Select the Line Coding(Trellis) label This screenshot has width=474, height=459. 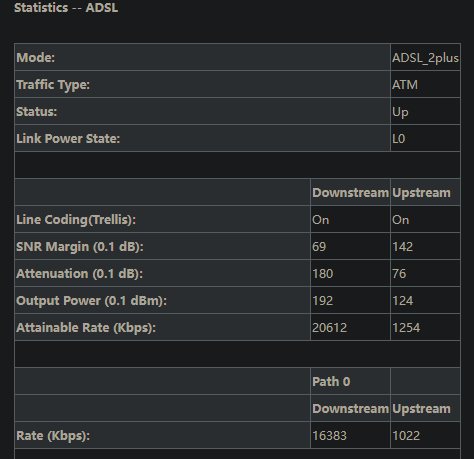tap(76, 220)
